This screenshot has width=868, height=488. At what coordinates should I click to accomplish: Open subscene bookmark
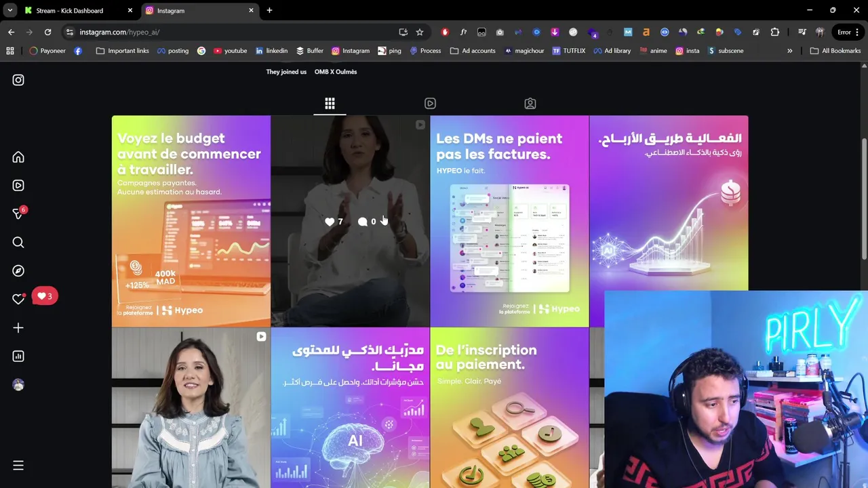click(726, 51)
